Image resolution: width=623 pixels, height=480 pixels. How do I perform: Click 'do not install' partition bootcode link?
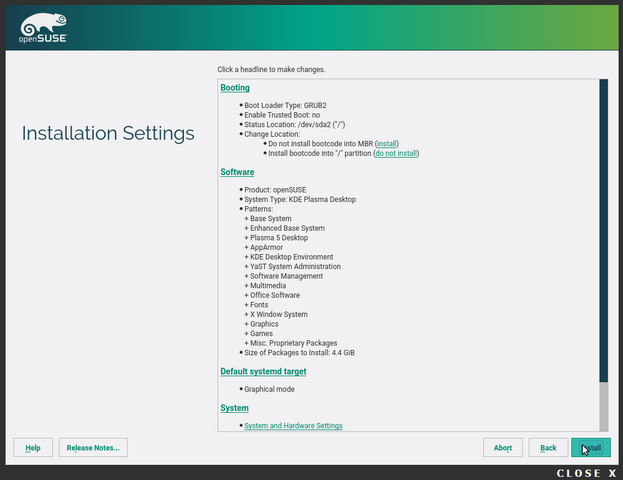[396, 153]
